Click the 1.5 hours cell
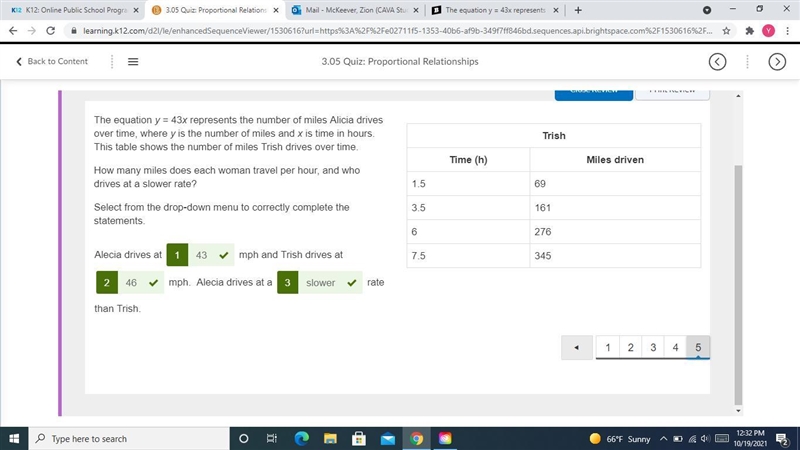800x450 pixels. click(468, 184)
